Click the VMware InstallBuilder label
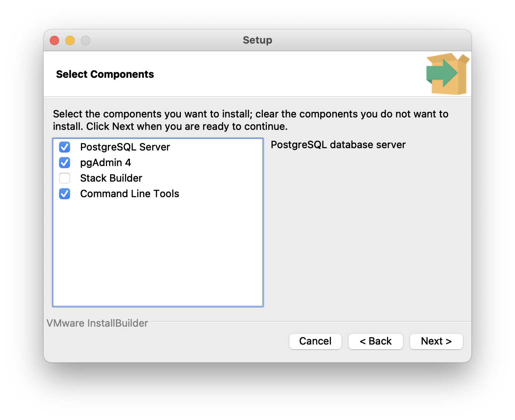 pyautogui.click(x=97, y=323)
